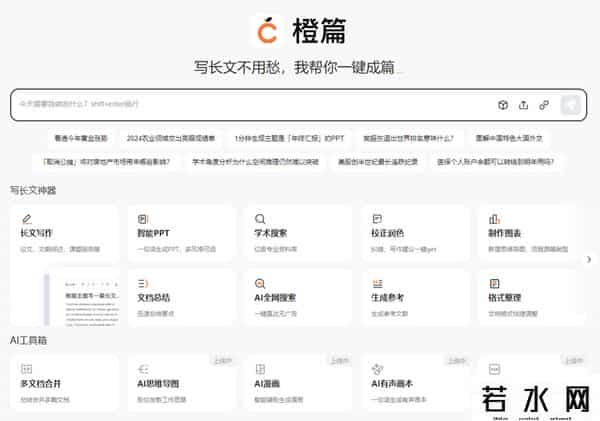Open the AI漫画 tool card
The image size is (600, 421).
click(x=298, y=384)
